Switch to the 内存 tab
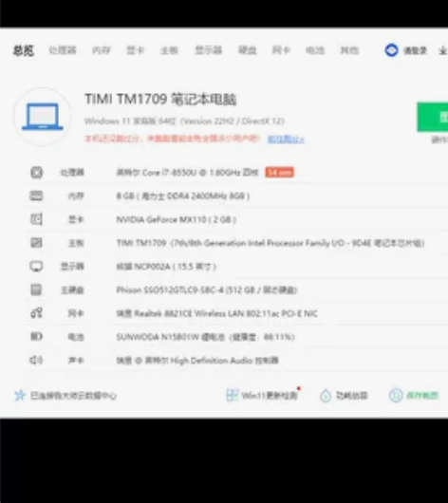Image resolution: width=448 pixels, height=503 pixels. [102, 50]
